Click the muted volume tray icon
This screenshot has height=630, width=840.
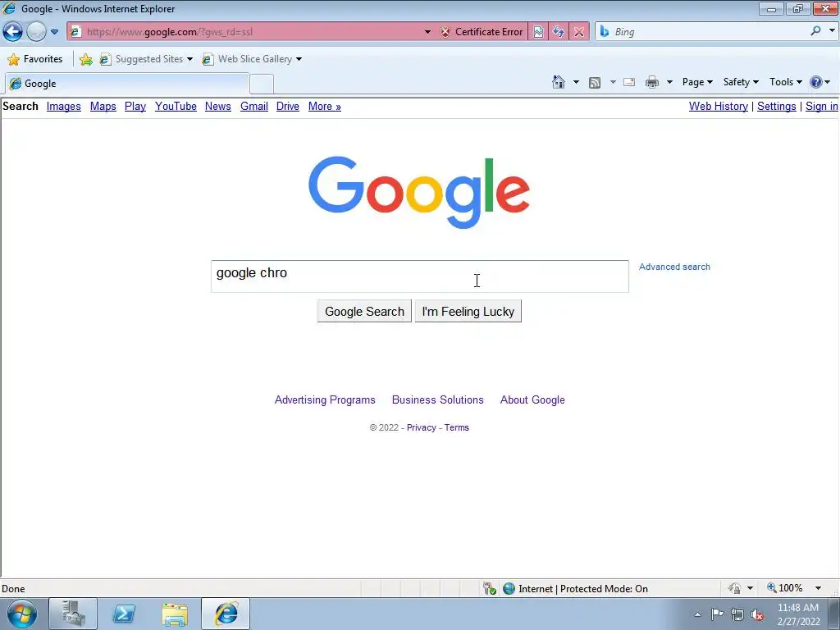757,614
